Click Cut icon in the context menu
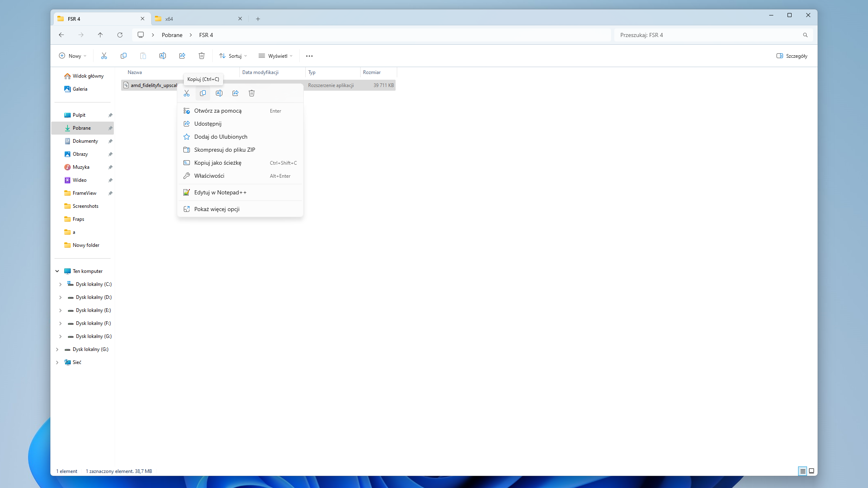Viewport: 868px width, 488px height. pyautogui.click(x=187, y=93)
